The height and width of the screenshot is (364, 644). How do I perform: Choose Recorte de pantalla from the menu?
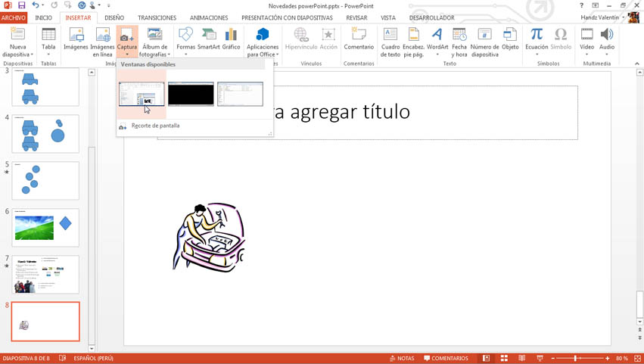pos(155,126)
